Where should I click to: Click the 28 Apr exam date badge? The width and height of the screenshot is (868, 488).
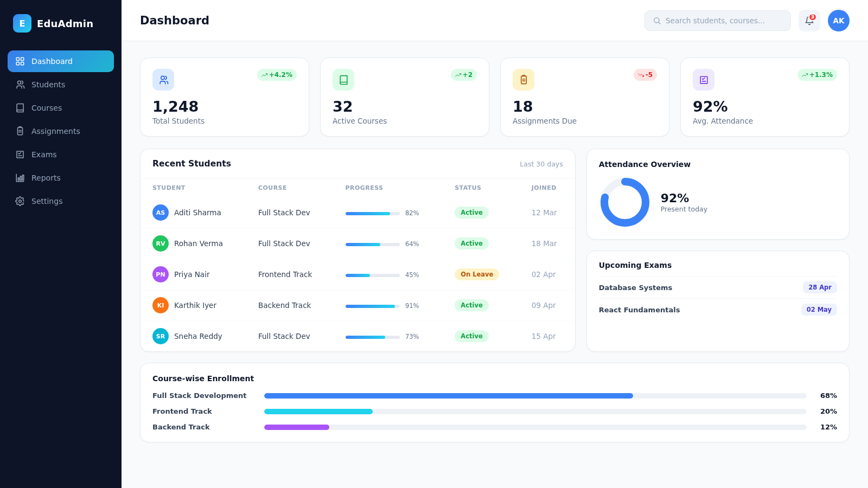click(820, 287)
